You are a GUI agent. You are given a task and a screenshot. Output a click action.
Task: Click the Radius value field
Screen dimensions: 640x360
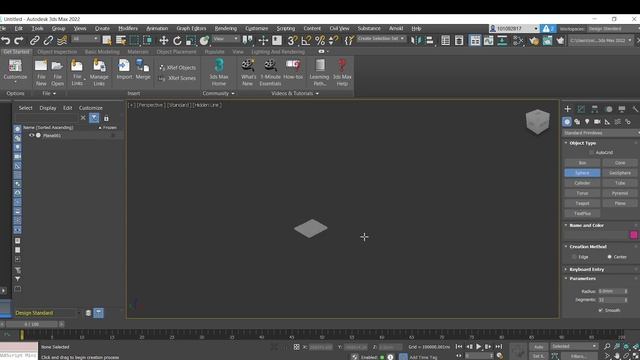point(610,291)
